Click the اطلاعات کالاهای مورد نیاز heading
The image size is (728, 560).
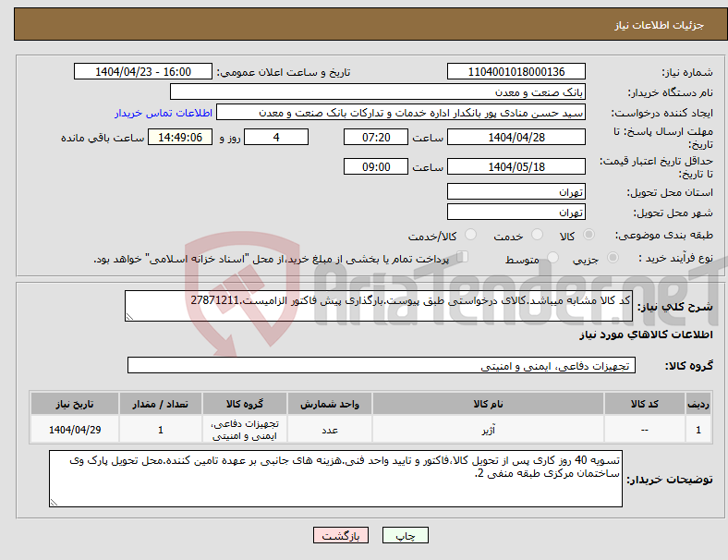(x=646, y=335)
